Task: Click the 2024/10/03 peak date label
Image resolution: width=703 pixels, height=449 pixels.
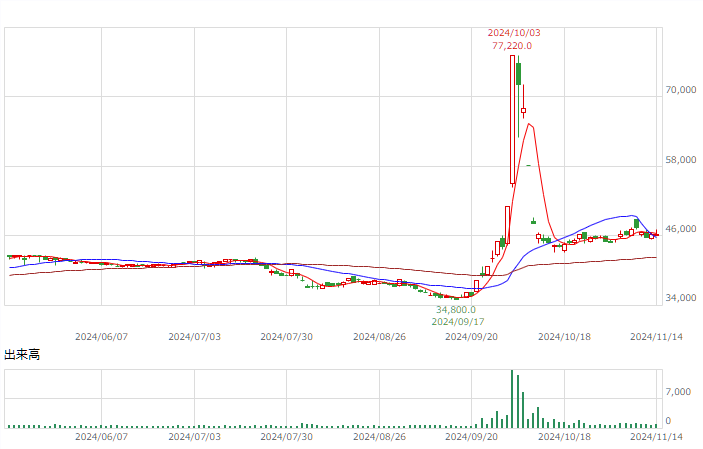Action: [x=514, y=33]
